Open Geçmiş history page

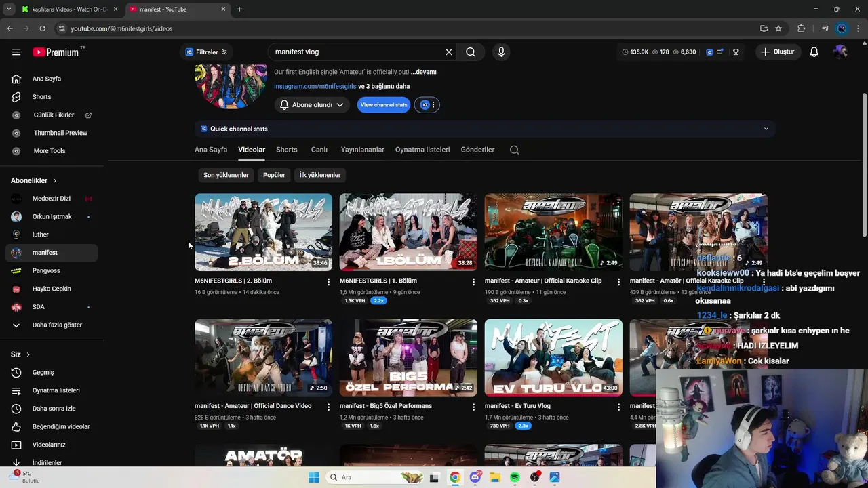point(52,373)
